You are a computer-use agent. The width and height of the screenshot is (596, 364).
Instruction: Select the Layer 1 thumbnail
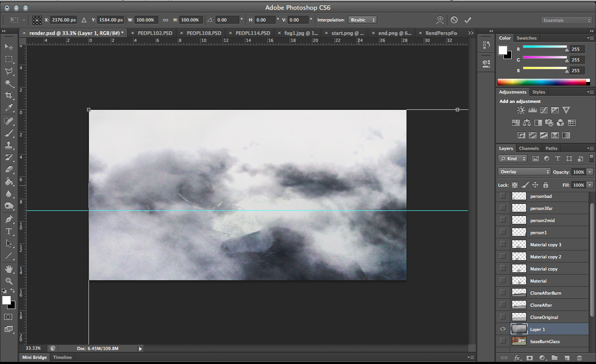519,329
